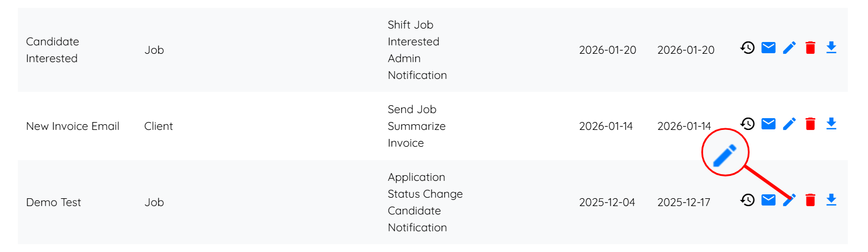The height and width of the screenshot is (252, 868).
Task: Open history for New Invoice Email
Action: click(x=747, y=124)
